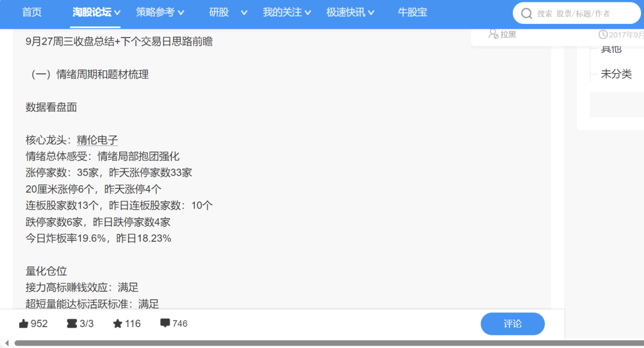Click the post title 9月27周三收盘总结
The width and height of the screenshot is (644, 348).
pyautogui.click(x=72, y=42)
